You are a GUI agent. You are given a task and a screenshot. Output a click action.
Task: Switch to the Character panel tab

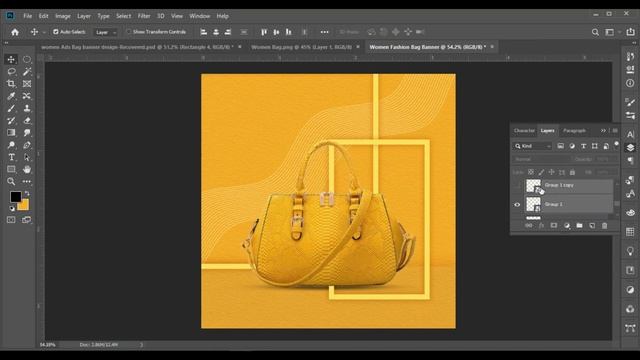(524, 131)
